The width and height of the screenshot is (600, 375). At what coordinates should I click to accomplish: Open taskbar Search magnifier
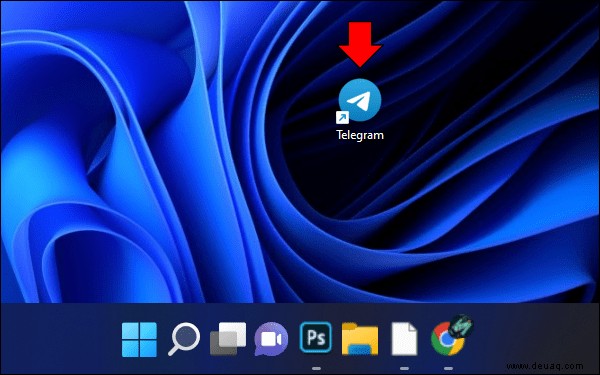[x=184, y=339]
